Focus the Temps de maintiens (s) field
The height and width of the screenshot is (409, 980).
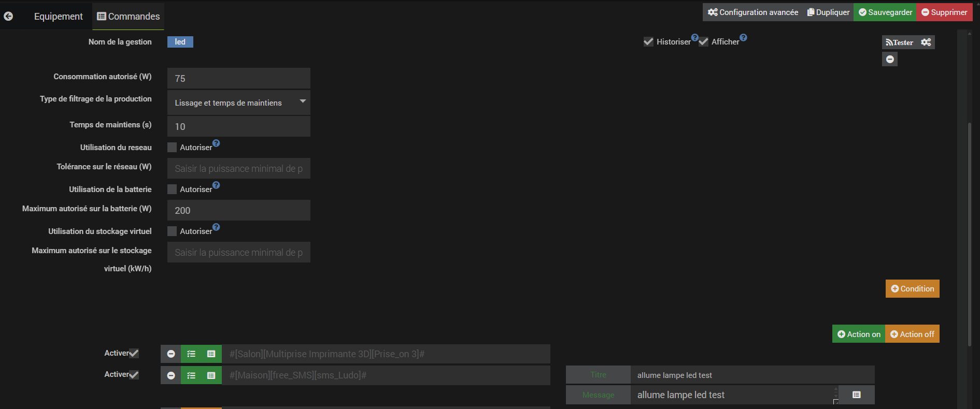point(239,126)
